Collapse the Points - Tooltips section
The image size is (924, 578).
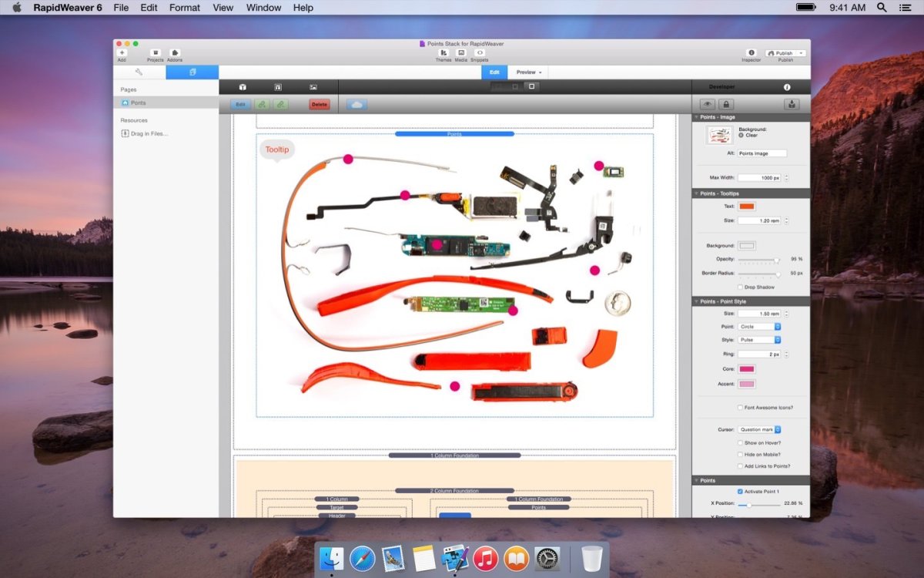pyautogui.click(x=696, y=193)
